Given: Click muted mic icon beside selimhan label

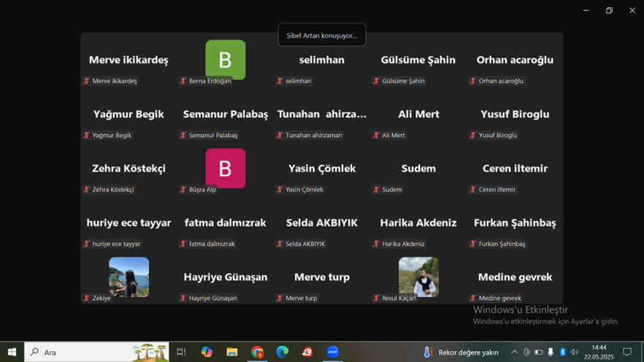Looking at the screenshot, I should 280,81.
